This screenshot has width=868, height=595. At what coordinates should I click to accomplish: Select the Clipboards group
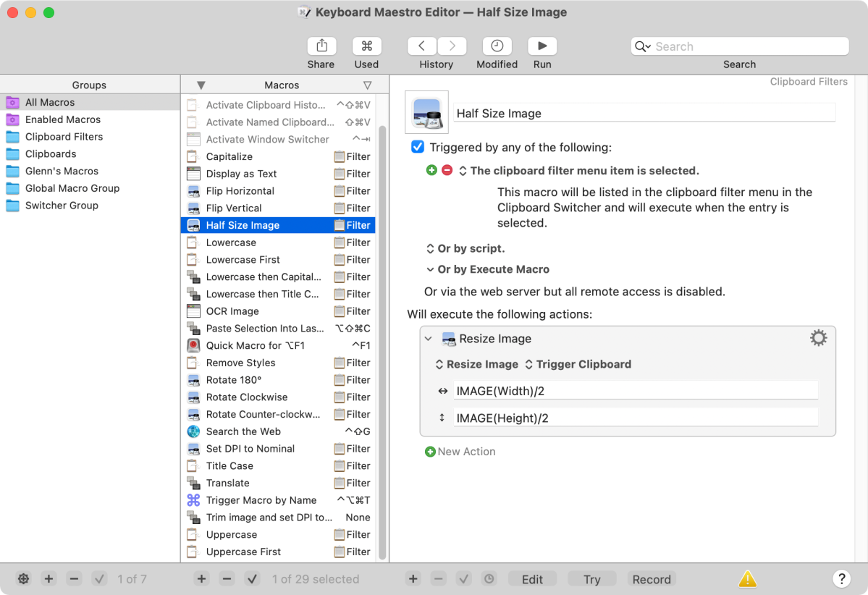point(90,154)
